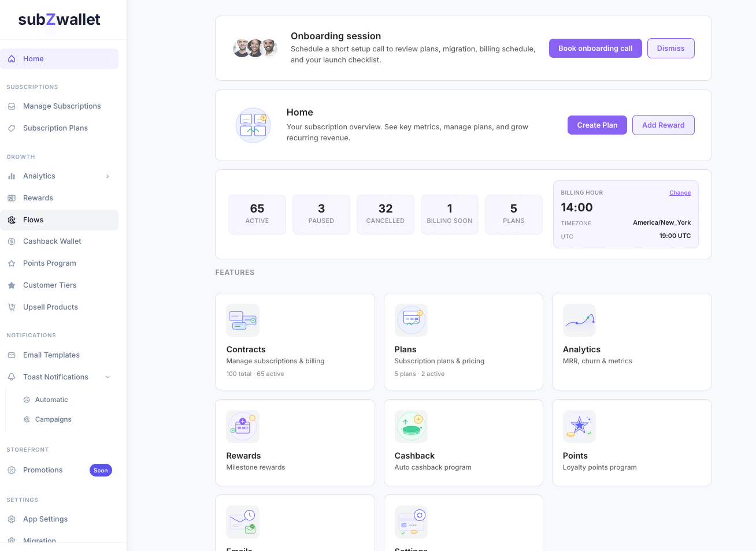Click the Points Program star outline icon
Image resolution: width=756 pixels, height=551 pixels.
[12, 263]
